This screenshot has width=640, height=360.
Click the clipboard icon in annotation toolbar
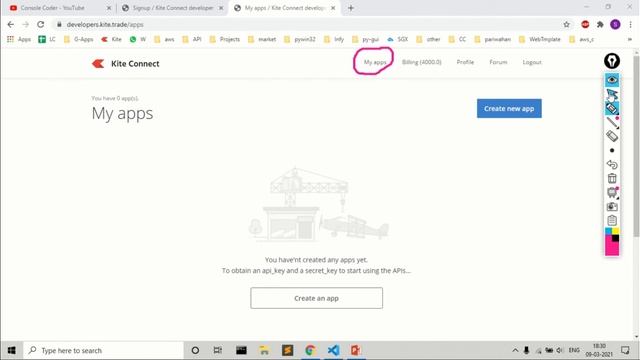[612, 220]
